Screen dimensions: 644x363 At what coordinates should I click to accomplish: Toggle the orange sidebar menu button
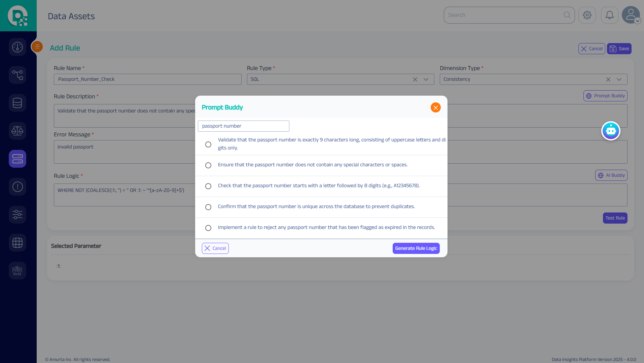pos(37,46)
